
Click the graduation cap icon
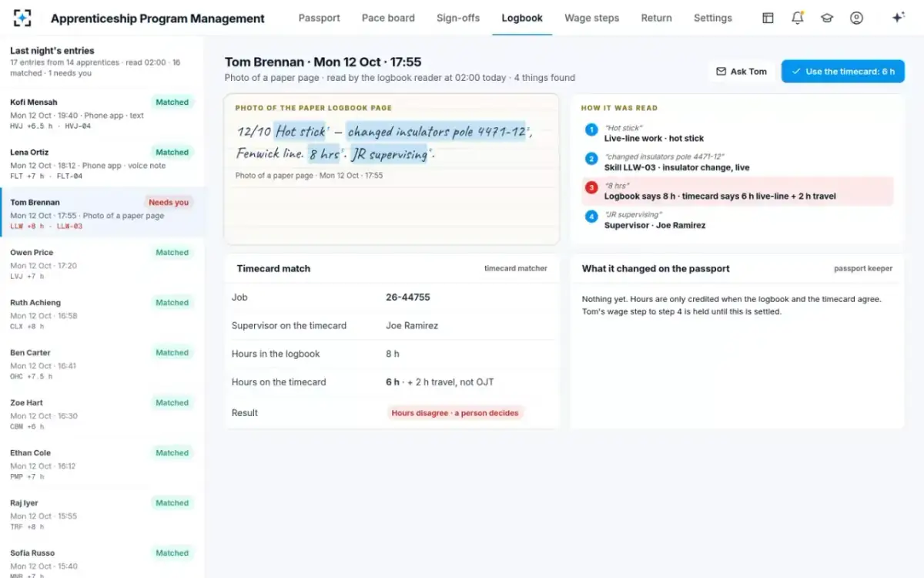click(x=827, y=18)
